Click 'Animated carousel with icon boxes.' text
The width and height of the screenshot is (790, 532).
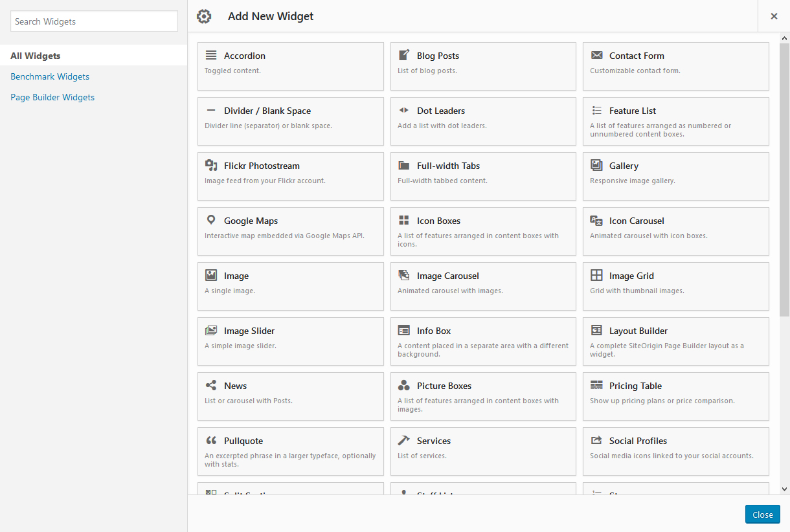[x=648, y=236]
